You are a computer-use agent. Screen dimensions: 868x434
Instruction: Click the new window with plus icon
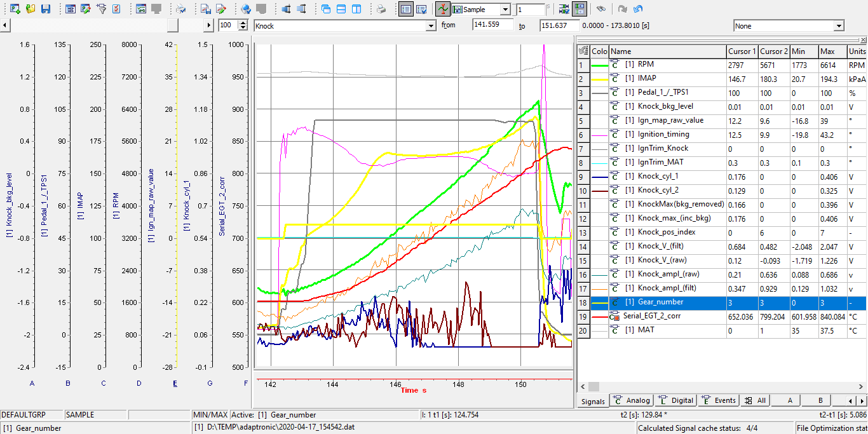(x=15, y=9)
